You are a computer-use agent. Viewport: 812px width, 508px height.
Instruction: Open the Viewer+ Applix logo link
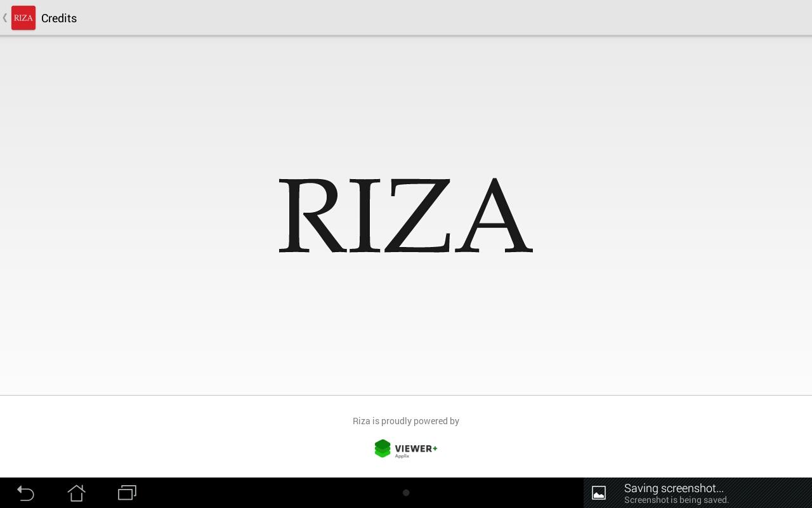point(406,449)
